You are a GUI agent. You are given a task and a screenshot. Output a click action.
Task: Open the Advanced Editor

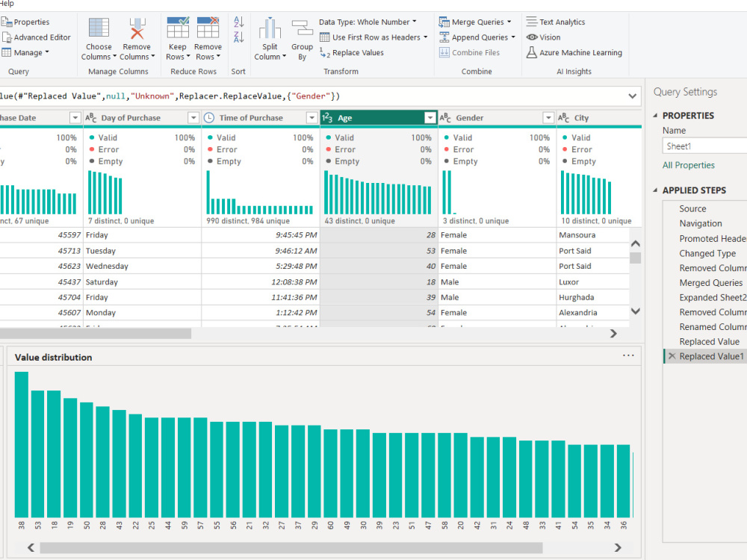(36, 37)
